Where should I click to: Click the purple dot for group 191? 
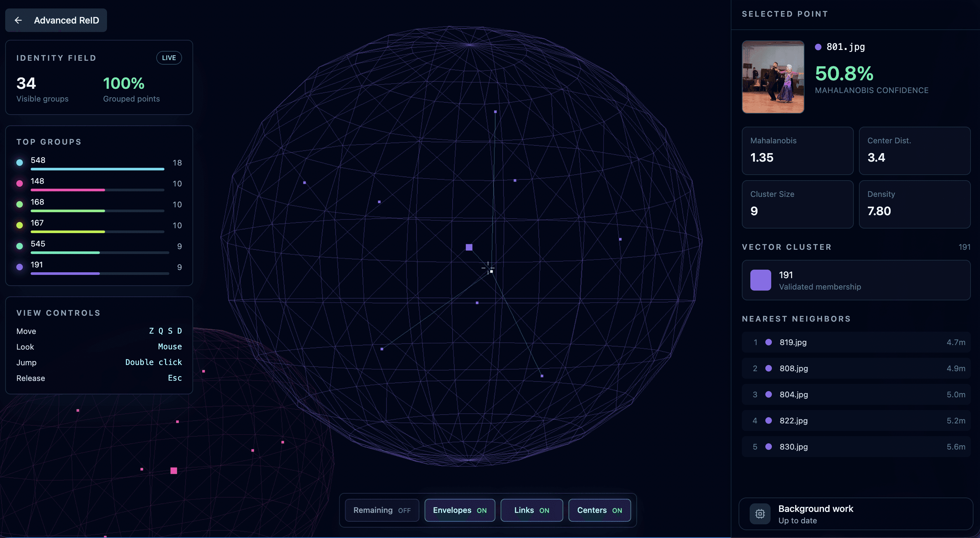point(20,267)
